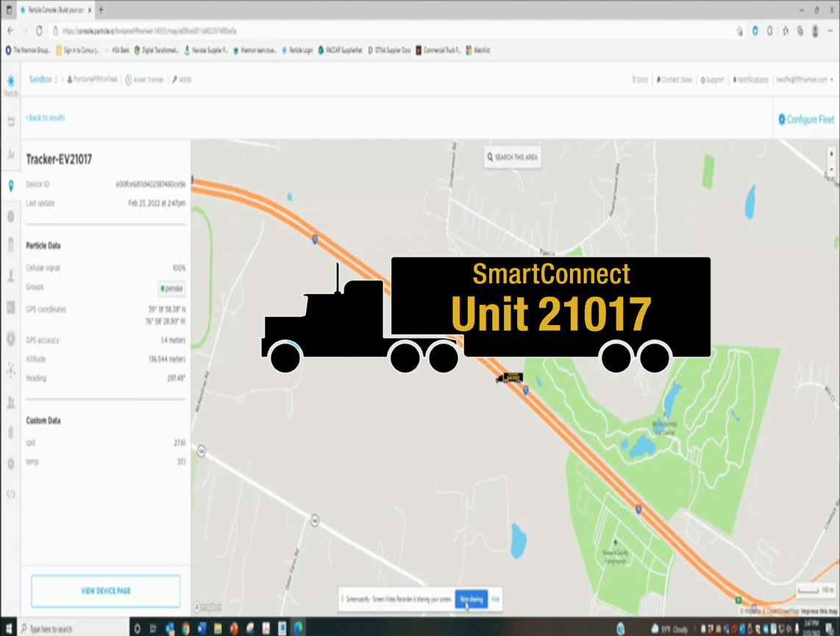Close the Particle Console browser tab

[x=90, y=10]
